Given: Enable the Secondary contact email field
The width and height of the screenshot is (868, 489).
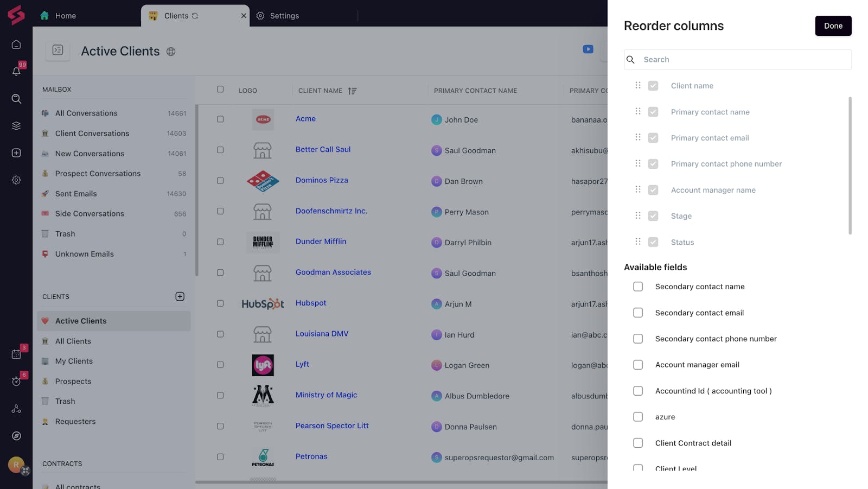Looking at the screenshot, I should coord(638,313).
